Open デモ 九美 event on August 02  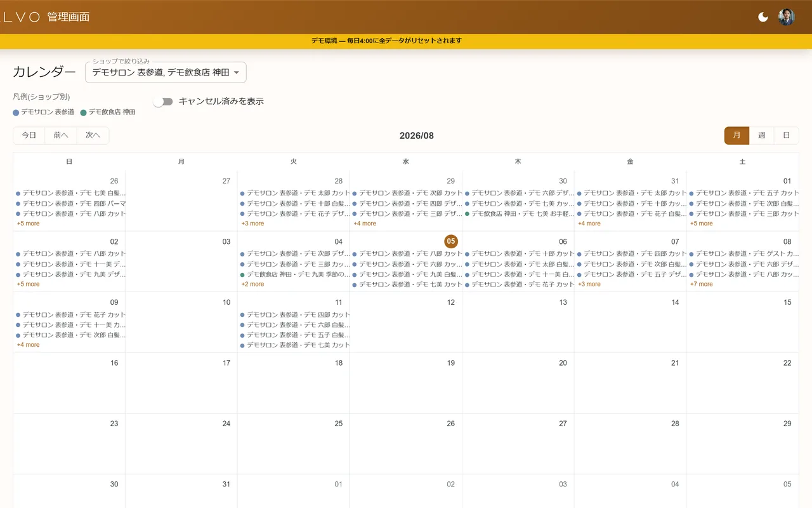[x=70, y=274]
